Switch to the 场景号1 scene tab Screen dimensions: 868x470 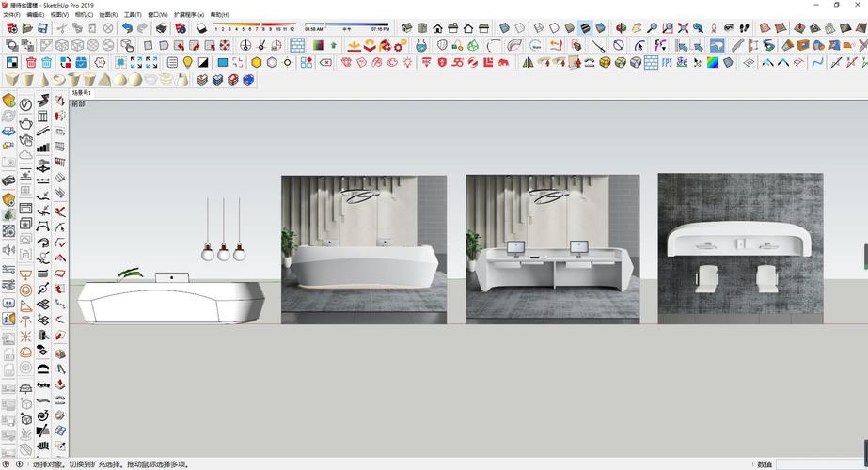point(82,93)
